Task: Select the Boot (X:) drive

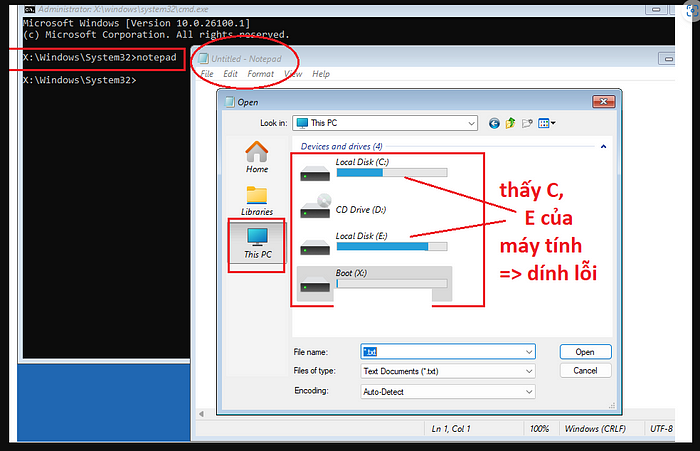Action: pyautogui.click(x=374, y=284)
